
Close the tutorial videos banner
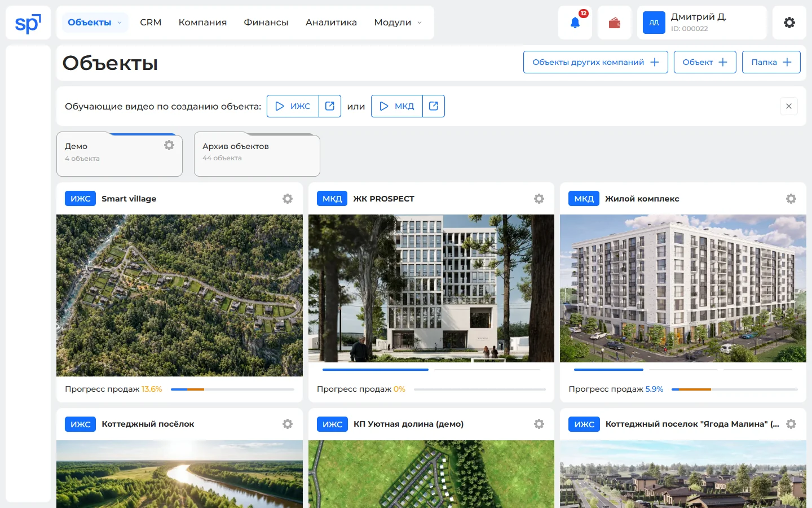(789, 106)
